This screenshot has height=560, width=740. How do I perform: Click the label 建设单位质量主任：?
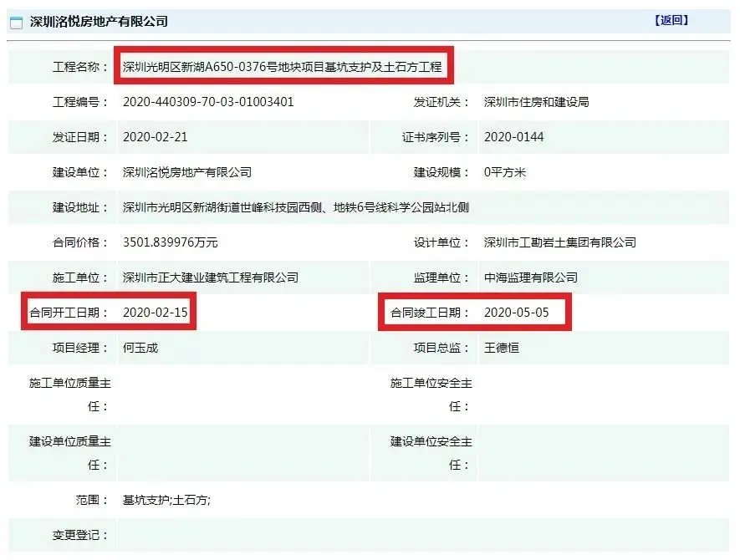click(70, 453)
